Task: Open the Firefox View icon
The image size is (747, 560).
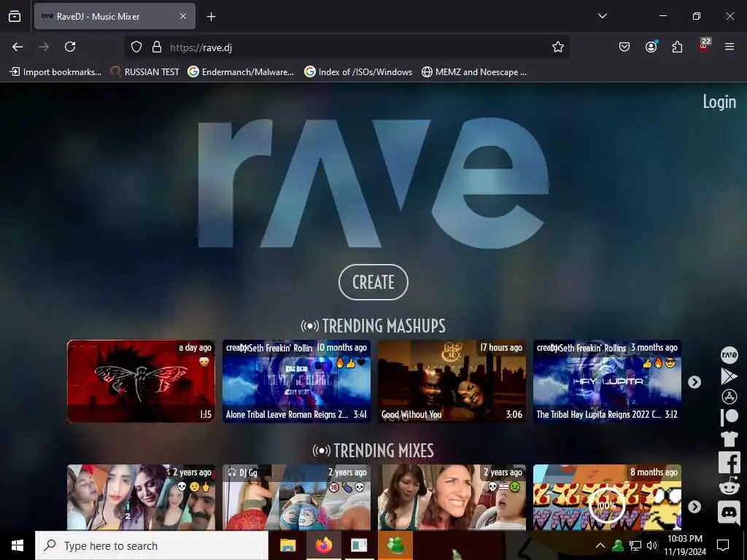Action: pyautogui.click(x=15, y=16)
